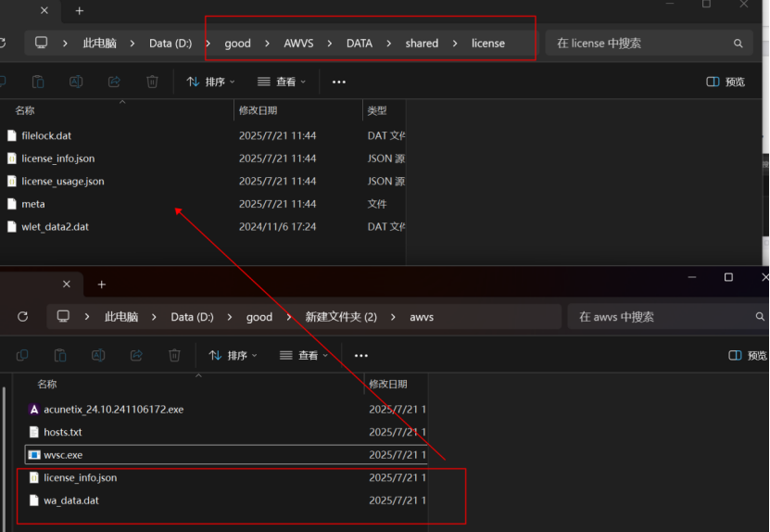Click rename icon in license window toolbar
Screen dimensions: 770x532
(76, 82)
